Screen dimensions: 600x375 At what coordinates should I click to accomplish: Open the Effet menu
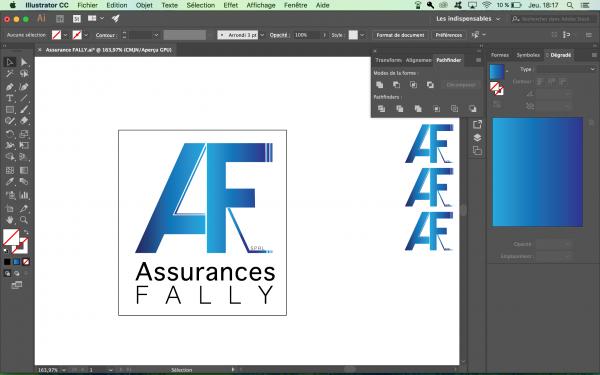tap(230, 5)
